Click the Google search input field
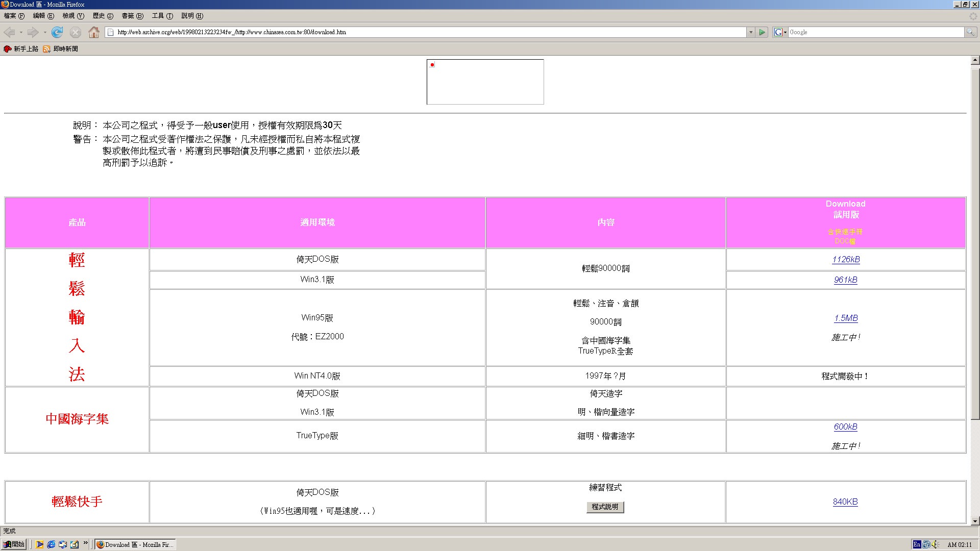Screen dimensions: 980x551 click(x=875, y=32)
